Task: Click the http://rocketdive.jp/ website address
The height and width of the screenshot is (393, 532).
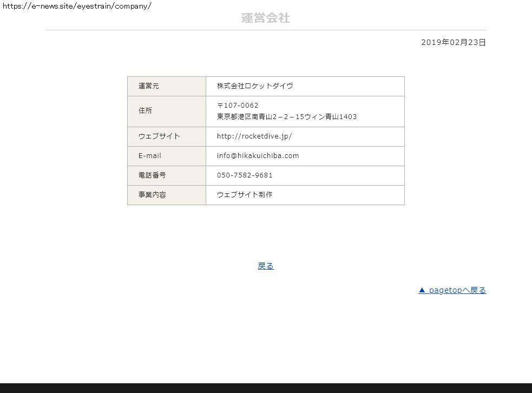Action: tap(254, 136)
